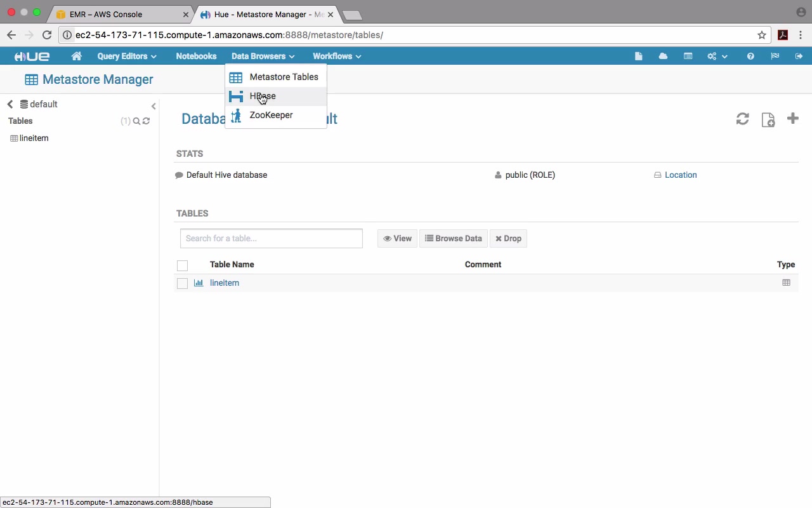Reload the browser page
The height and width of the screenshot is (508, 812).
(47, 35)
